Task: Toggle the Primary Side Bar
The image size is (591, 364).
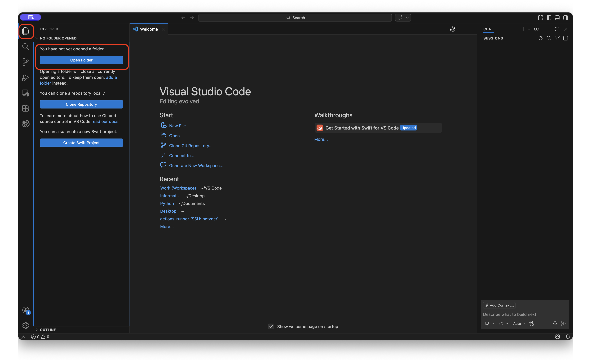Action: click(x=549, y=18)
